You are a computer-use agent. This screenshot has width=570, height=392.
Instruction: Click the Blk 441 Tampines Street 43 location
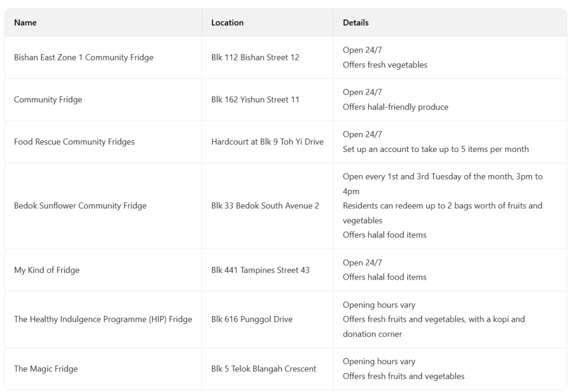click(260, 270)
